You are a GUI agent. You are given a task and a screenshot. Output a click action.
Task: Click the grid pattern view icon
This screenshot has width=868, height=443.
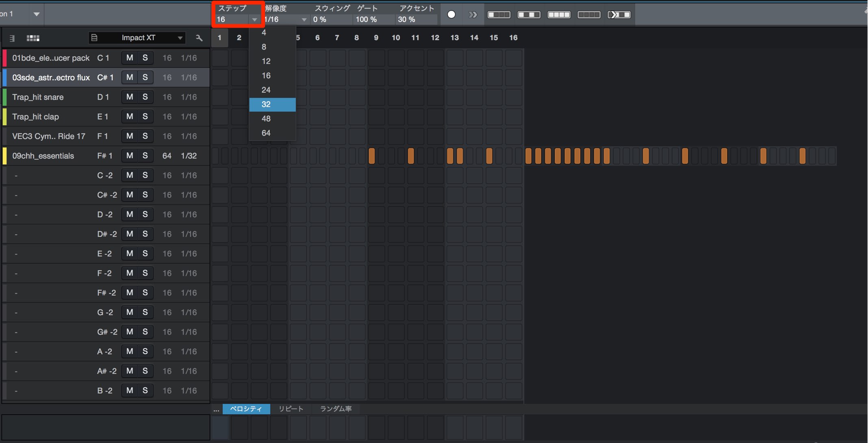[x=33, y=38]
